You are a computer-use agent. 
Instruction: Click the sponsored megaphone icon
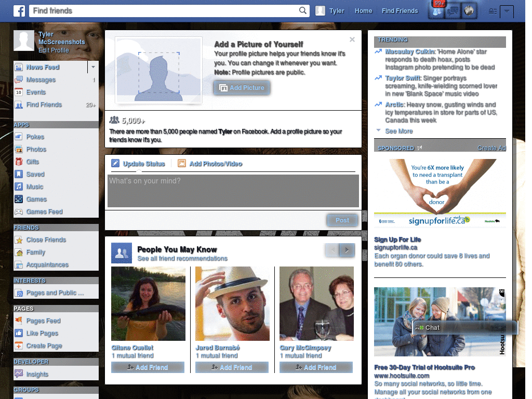420,148
